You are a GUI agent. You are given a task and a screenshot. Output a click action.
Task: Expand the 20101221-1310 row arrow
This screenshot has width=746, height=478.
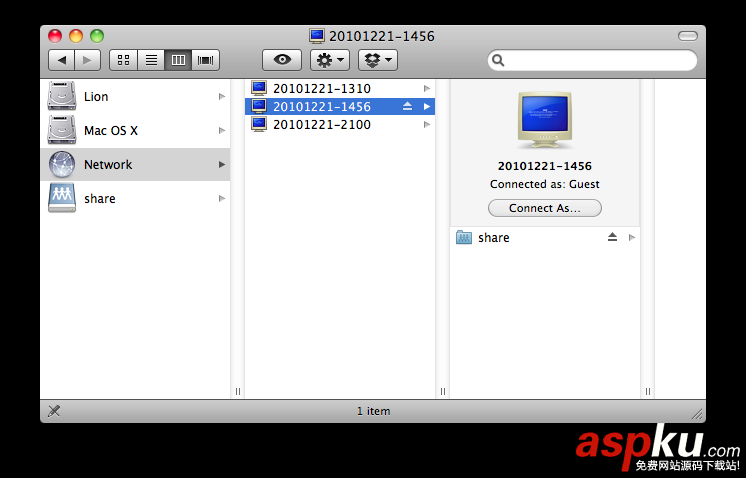point(427,88)
